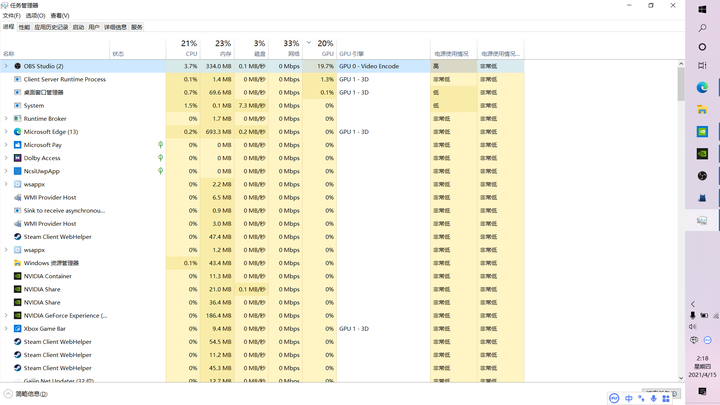Toggle punctuation mode on the IME toolbar
Viewport: 720px width, 405px height.
[x=641, y=398]
